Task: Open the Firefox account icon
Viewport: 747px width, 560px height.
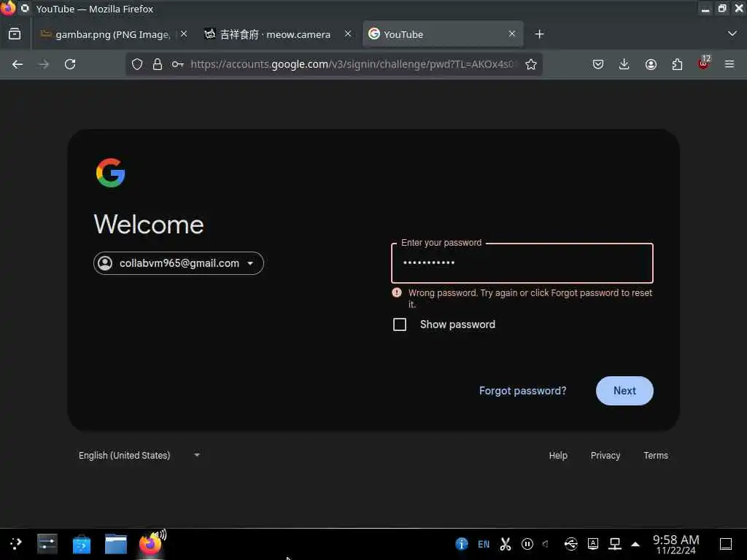Action: tap(651, 64)
